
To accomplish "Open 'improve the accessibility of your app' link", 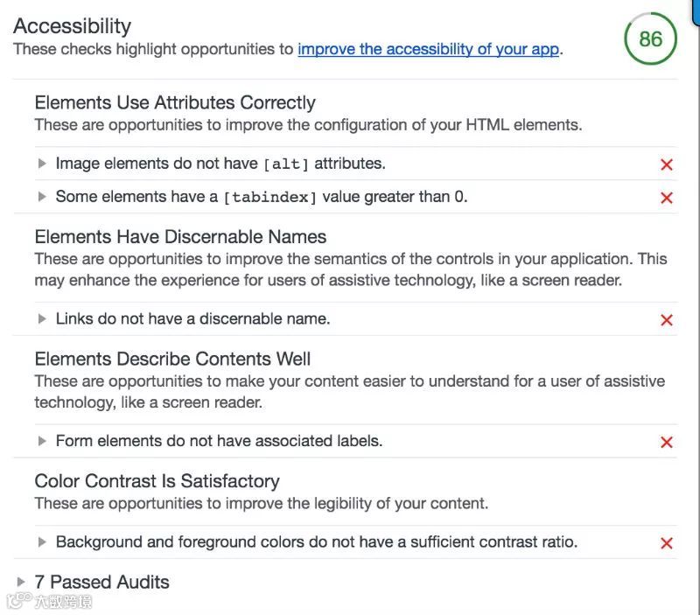I will 428,49.
